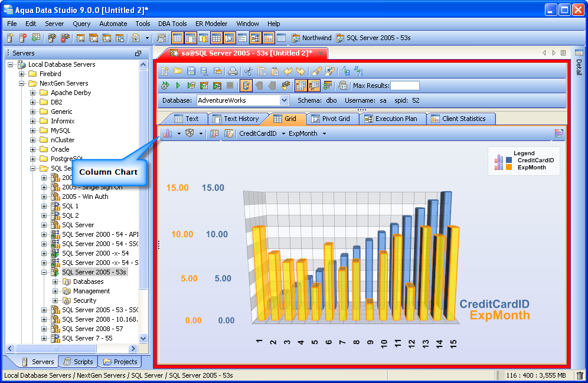Click the CreditCardID blue legend swatch
588x383 pixels.
tap(509, 160)
